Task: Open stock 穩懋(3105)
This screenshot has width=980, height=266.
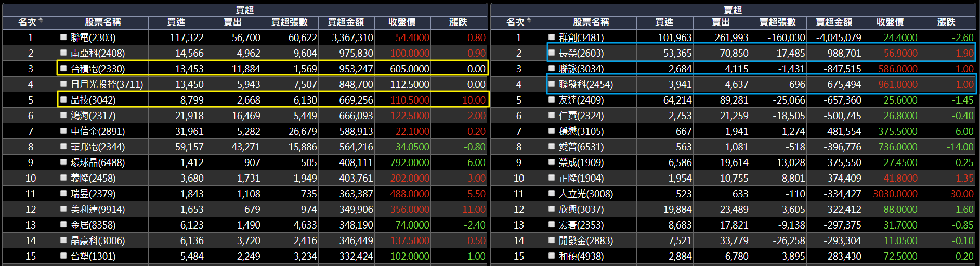Action: point(582,131)
